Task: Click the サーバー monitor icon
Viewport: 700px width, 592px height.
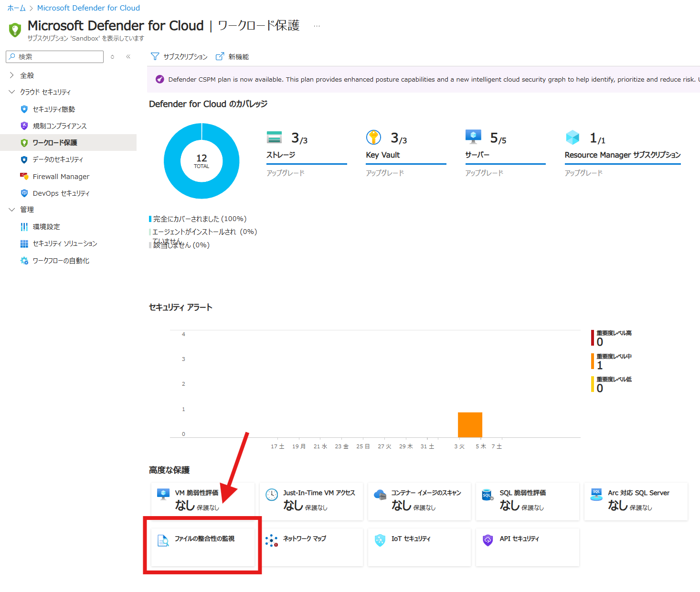Action: [473, 137]
